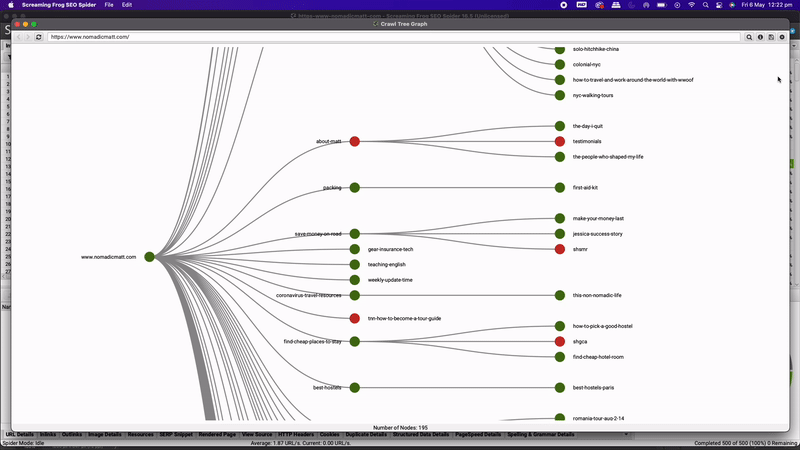Screen dimensions: 800x450
Task: Click the date and time in menu bar
Action: [767, 5]
